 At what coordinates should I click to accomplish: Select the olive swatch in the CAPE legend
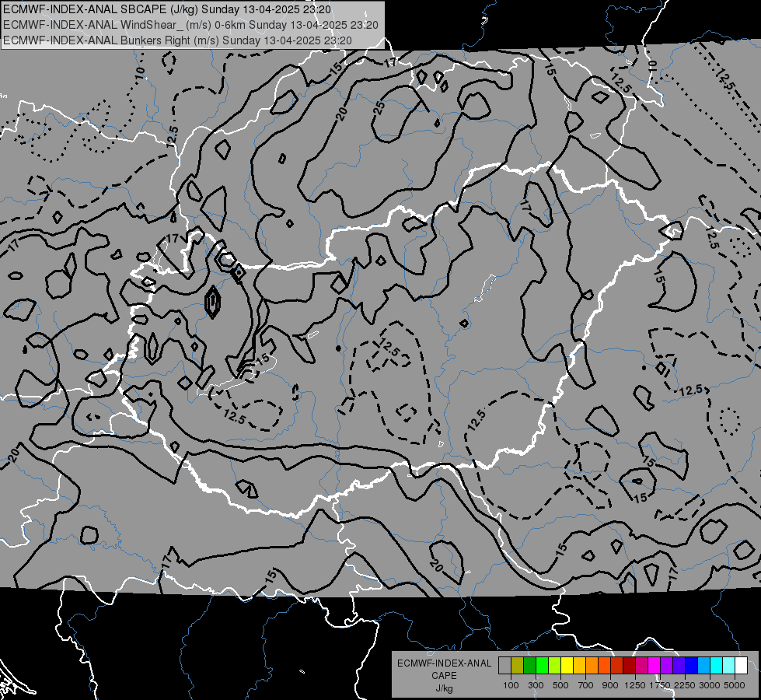point(518,666)
